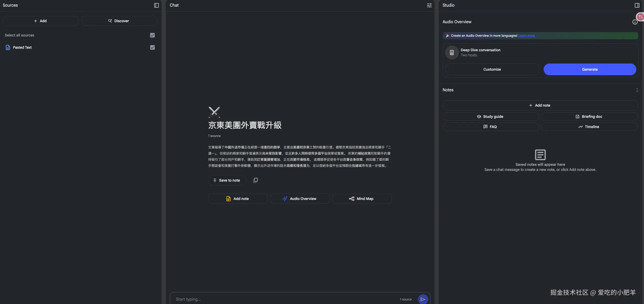
Task: Collapse the Sources panel
Action: pos(157,5)
